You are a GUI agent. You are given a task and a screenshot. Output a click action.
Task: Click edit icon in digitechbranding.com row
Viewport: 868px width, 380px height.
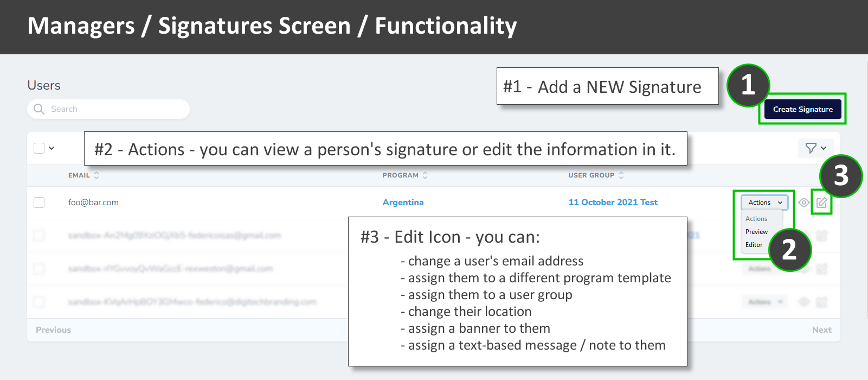[x=822, y=302]
